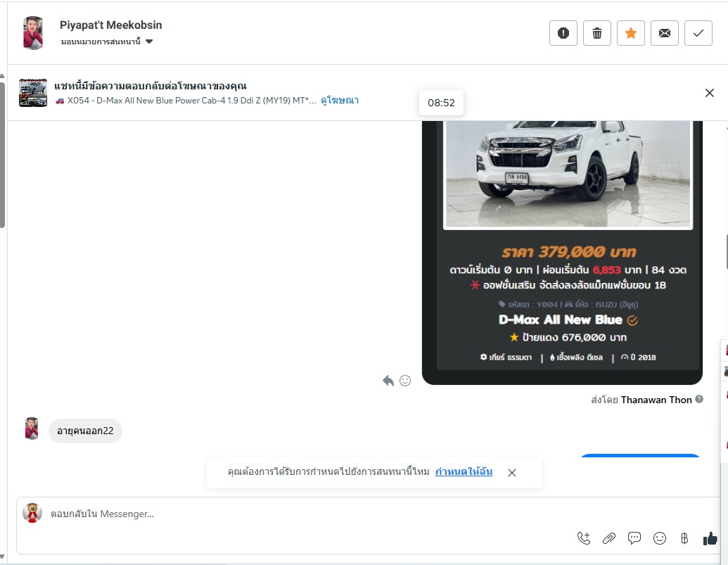Image resolution: width=728 pixels, height=565 pixels.
Task: Click the page avatar in reply box
Action: pyautogui.click(x=32, y=513)
